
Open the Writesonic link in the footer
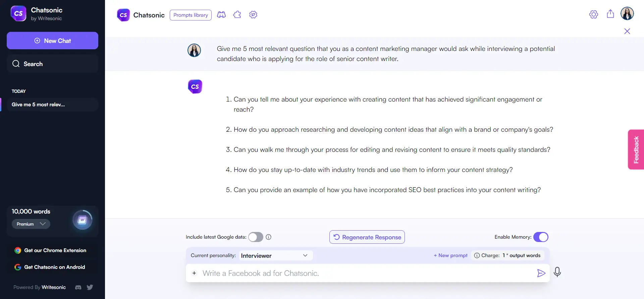tap(54, 287)
